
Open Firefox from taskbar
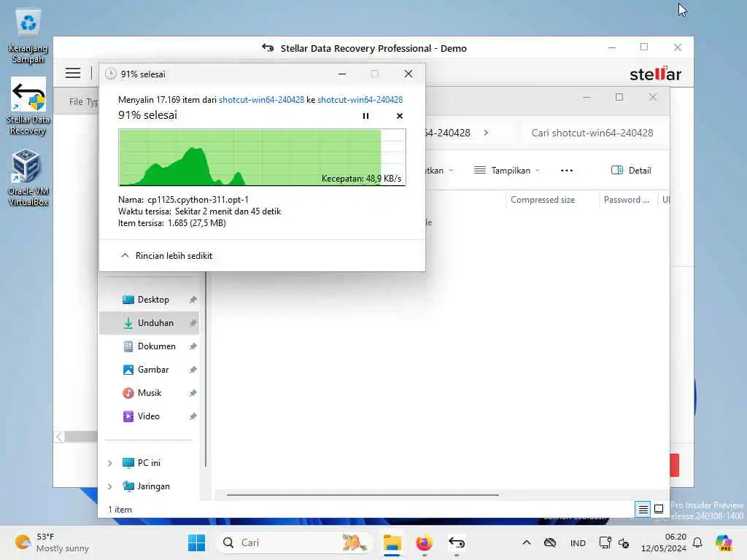(424, 542)
